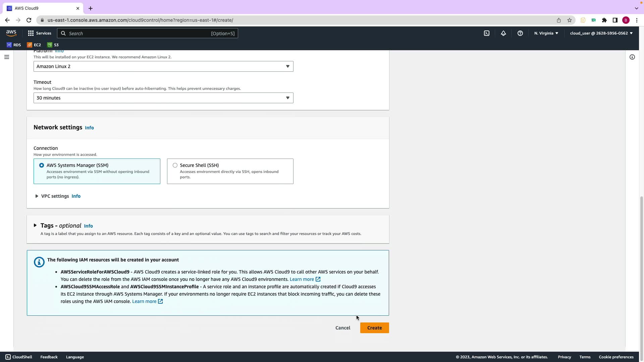Open the help question mark menu
This screenshot has height=362, width=644.
tap(520, 33)
